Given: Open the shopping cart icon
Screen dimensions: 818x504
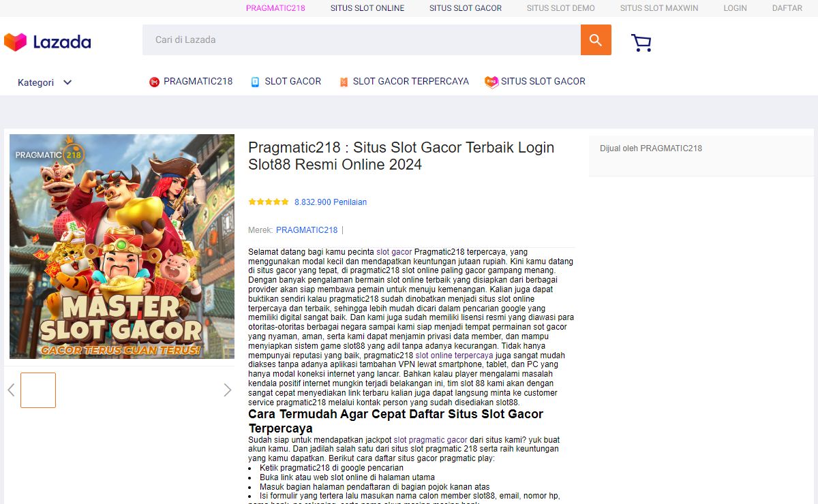Looking at the screenshot, I should coord(641,43).
